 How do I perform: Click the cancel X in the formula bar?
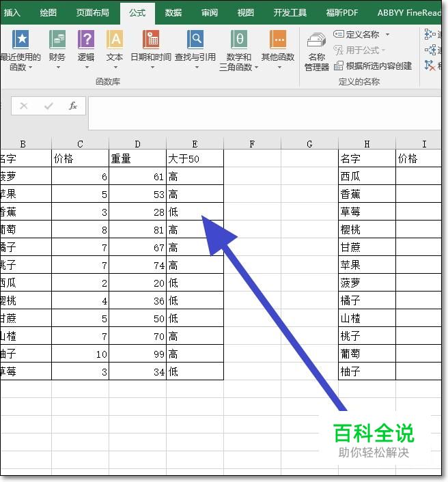[24, 106]
